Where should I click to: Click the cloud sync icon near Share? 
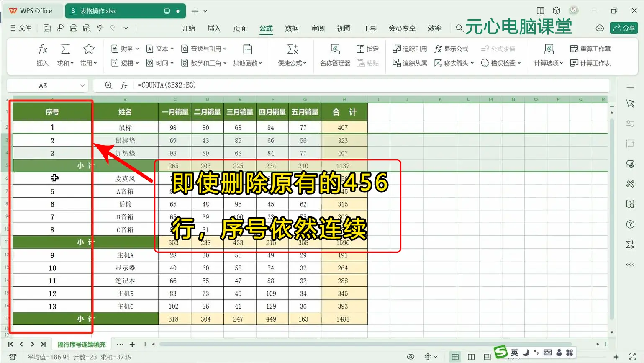(x=600, y=28)
